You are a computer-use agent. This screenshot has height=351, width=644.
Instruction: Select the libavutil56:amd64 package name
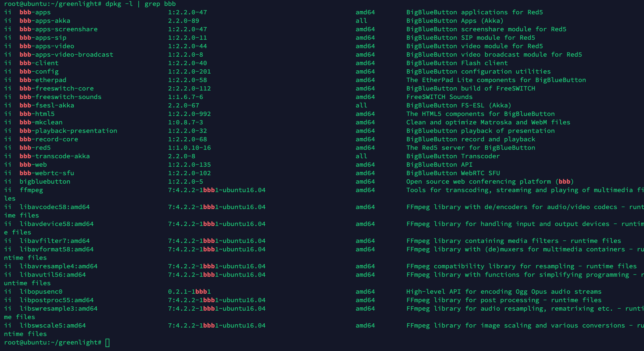[x=53, y=275]
